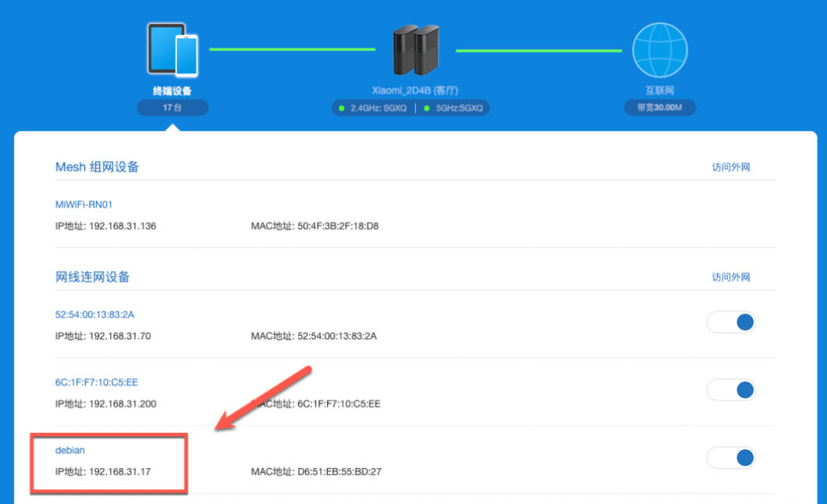Screen dimensions: 827x504
Task: Click the blue 6C:1F:F7:10:C5:EE device name
Action: pyautogui.click(x=97, y=382)
